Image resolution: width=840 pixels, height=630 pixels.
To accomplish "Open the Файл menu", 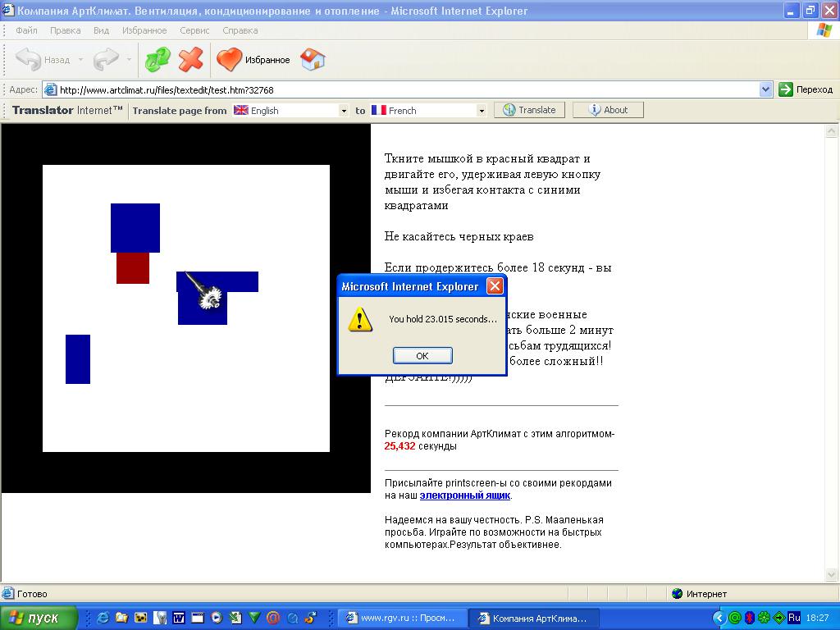I will [x=26, y=30].
